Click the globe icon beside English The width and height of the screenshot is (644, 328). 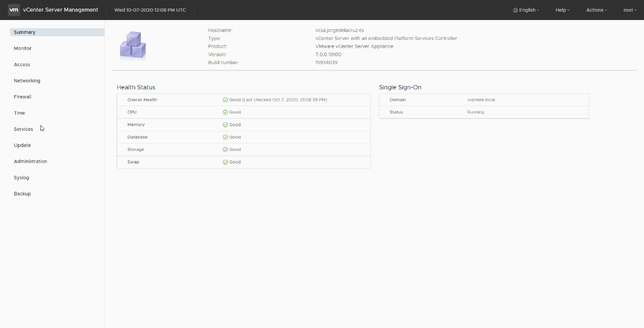[515, 10]
